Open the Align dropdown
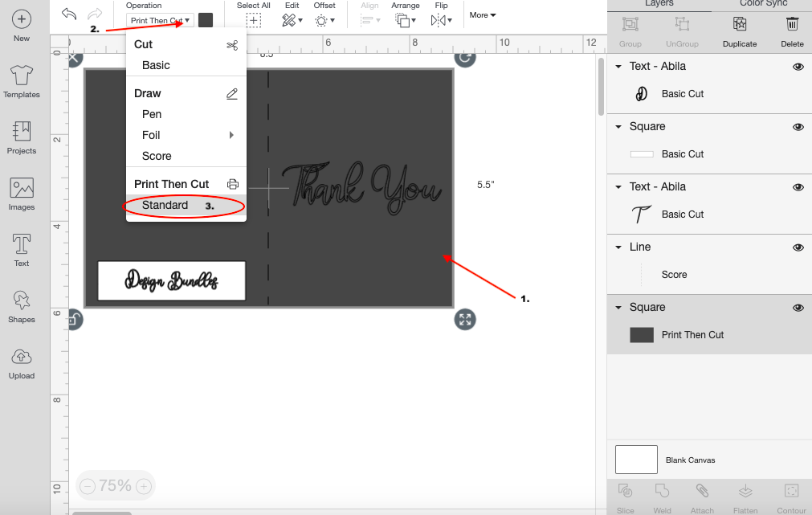 [x=370, y=21]
